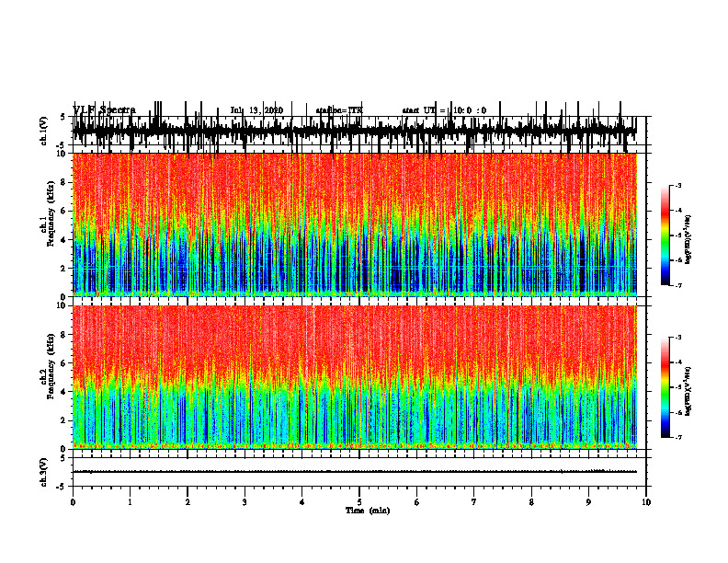Click the time axis tick label "0"

73,502
